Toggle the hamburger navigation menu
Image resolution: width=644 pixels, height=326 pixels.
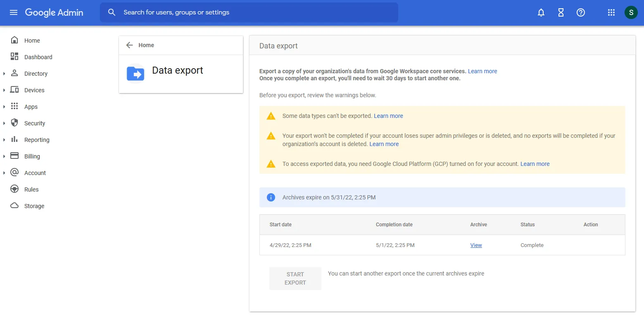[13, 12]
